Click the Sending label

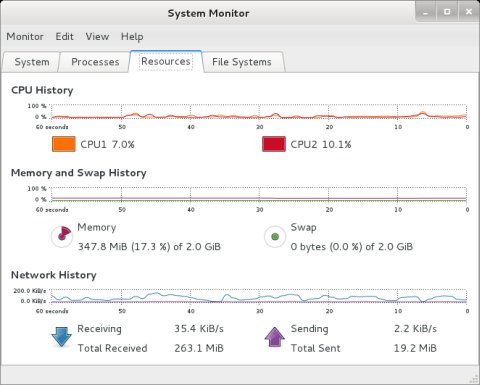click(x=309, y=329)
